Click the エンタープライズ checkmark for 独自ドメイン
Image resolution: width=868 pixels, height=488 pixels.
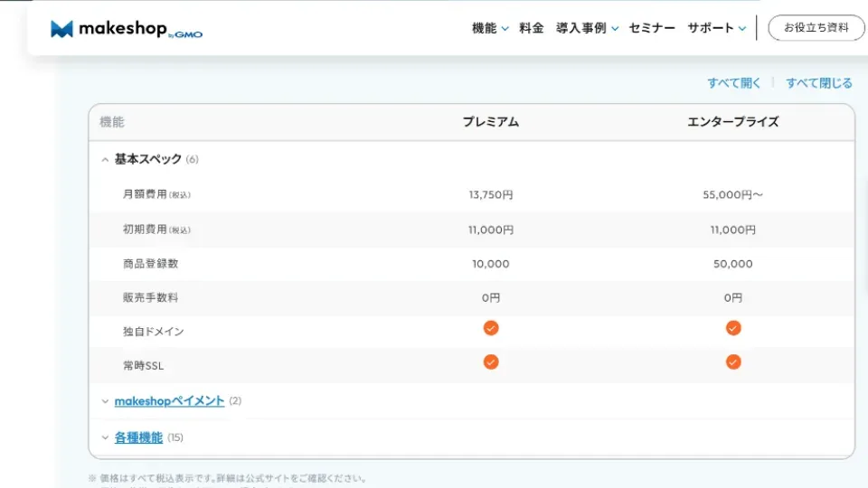pos(733,328)
